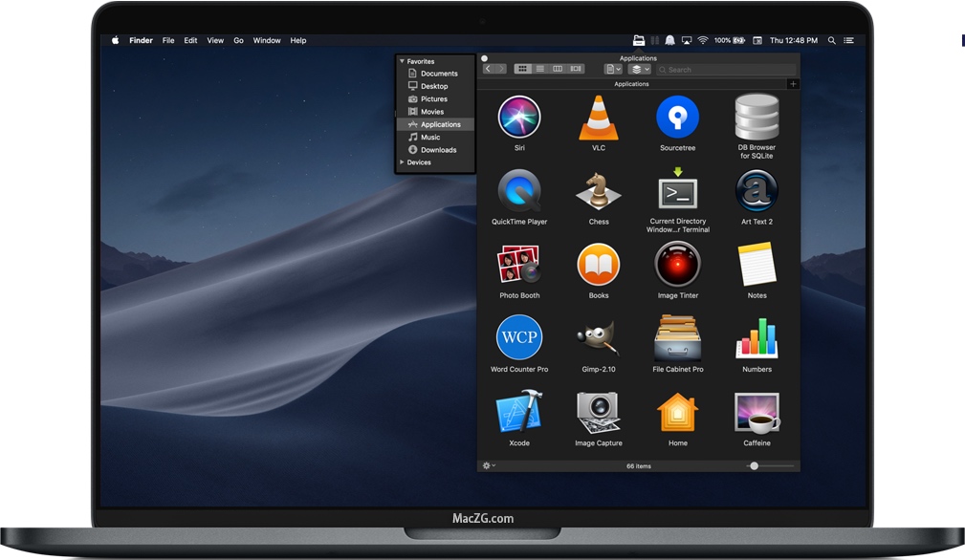Viewport: 965px width, 560px height.
Task: Open the Siri app
Action: [519, 118]
